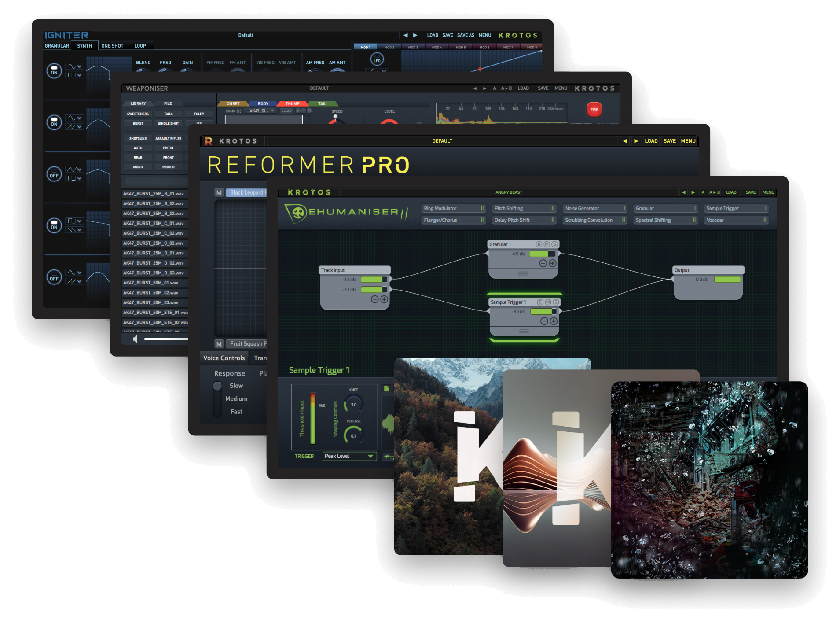Viewport: 840px width, 623px height.
Task: Open third oscillator triangle waveform dropdown
Action: click(x=74, y=170)
